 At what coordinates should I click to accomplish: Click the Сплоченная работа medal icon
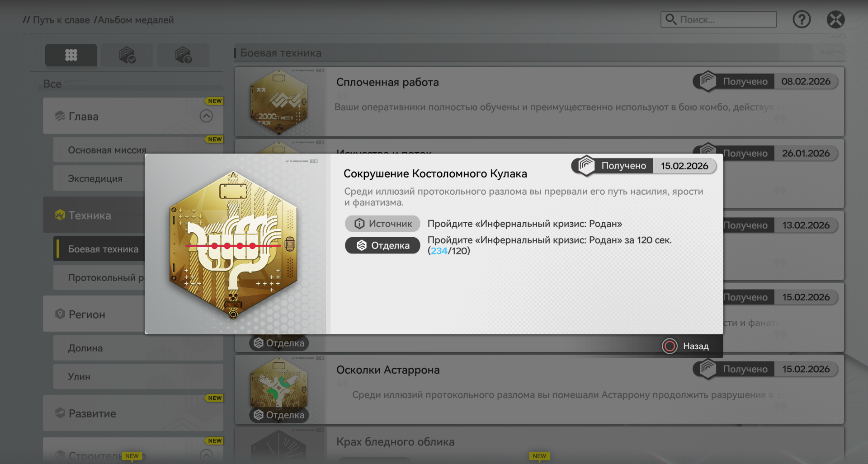pos(279,102)
